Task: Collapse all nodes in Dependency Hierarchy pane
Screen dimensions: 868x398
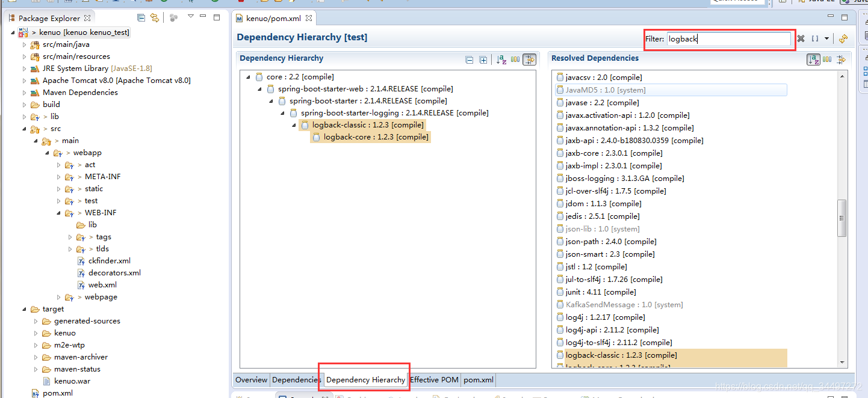Action: (x=470, y=60)
